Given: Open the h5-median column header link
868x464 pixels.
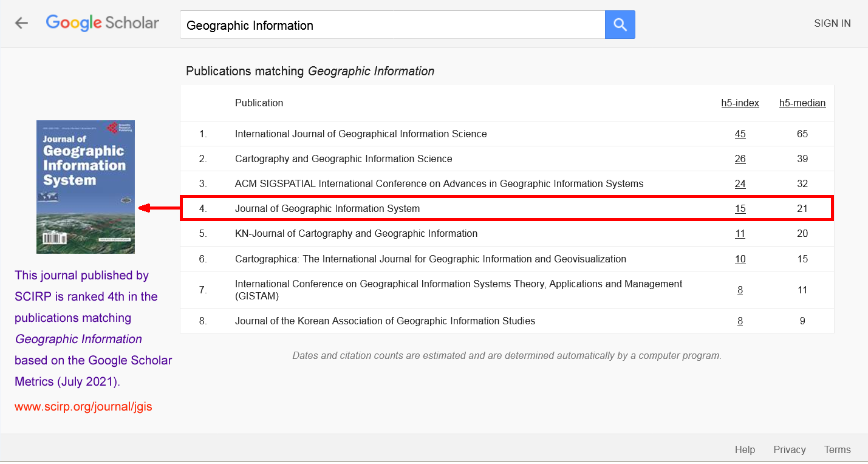Looking at the screenshot, I should (802, 103).
